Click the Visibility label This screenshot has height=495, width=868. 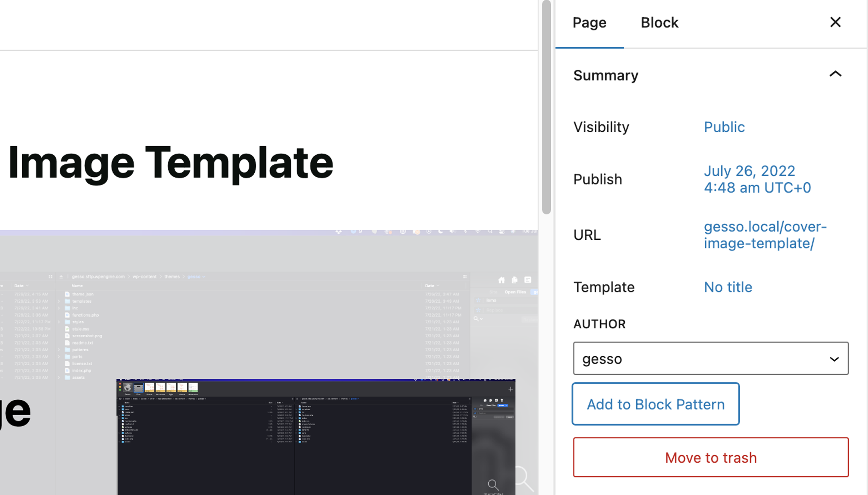pos(601,127)
